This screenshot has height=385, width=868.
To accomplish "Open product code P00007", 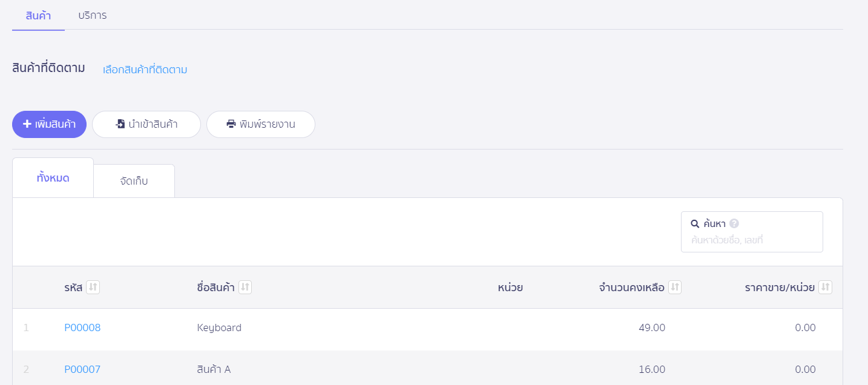I will click(x=82, y=369).
